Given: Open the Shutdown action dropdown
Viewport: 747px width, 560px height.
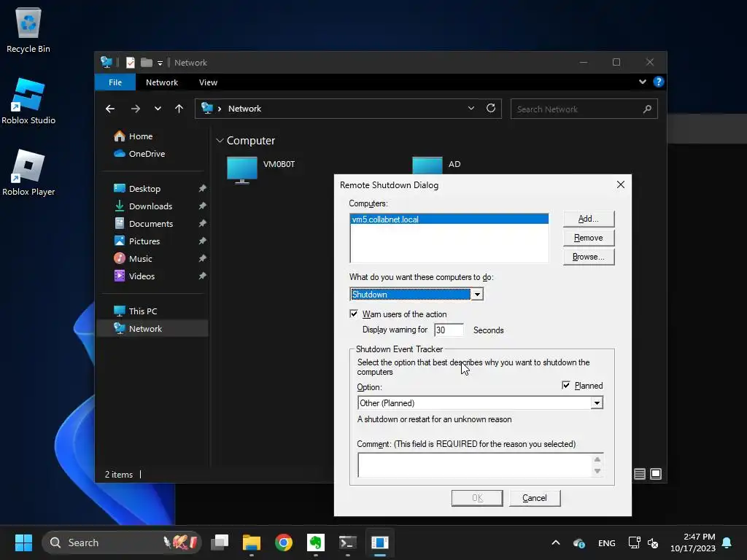Looking at the screenshot, I should click(x=477, y=295).
